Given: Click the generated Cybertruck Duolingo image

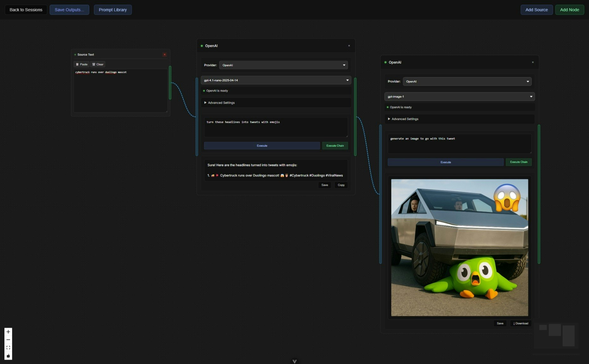Looking at the screenshot, I should pos(460,248).
